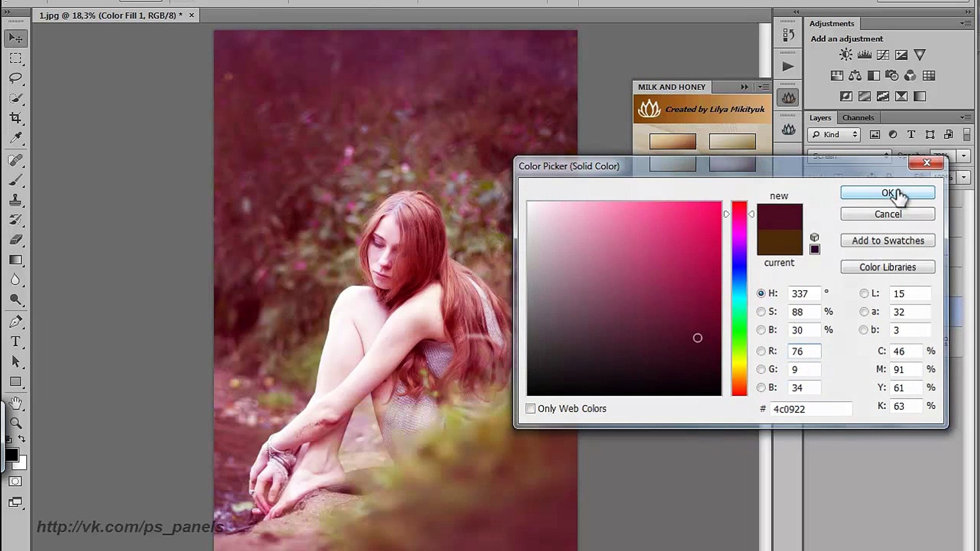Cancel the Color Picker dialog
The image size is (980, 551).
point(888,214)
